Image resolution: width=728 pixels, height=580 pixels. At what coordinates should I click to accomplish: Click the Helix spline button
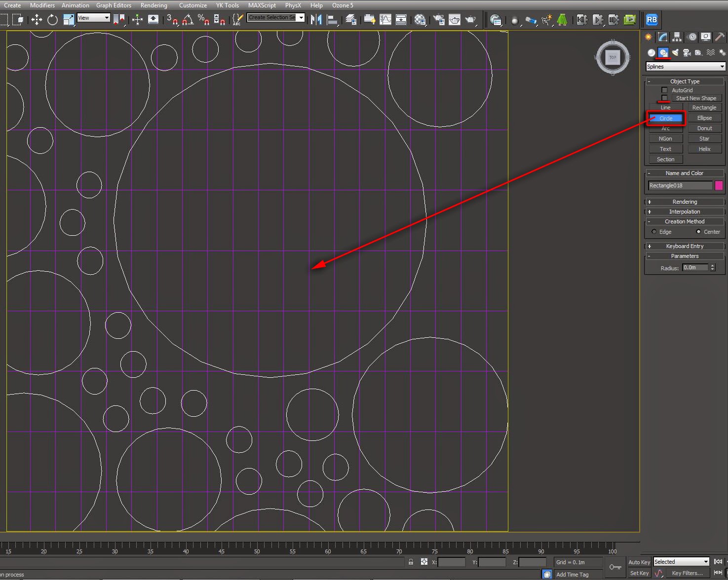pos(704,149)
